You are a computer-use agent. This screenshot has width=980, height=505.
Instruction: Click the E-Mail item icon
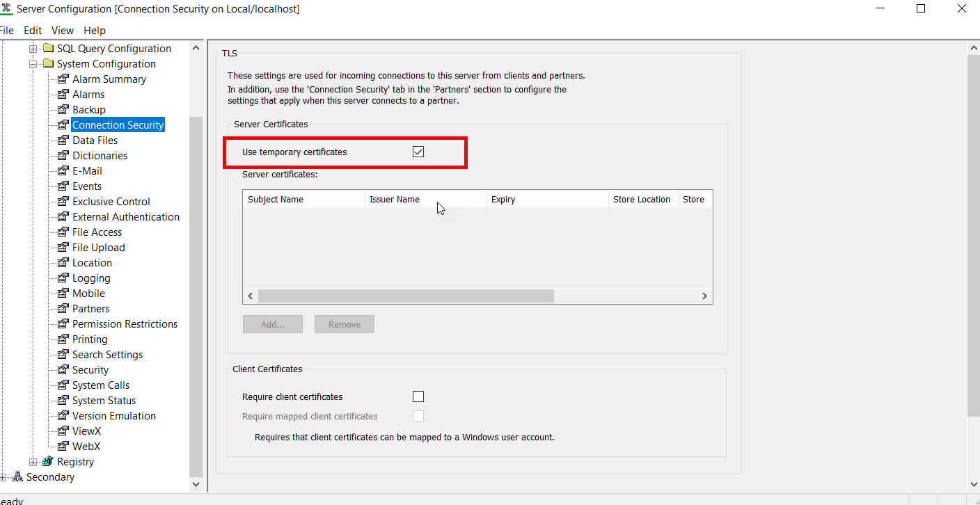tap(63, 171)
